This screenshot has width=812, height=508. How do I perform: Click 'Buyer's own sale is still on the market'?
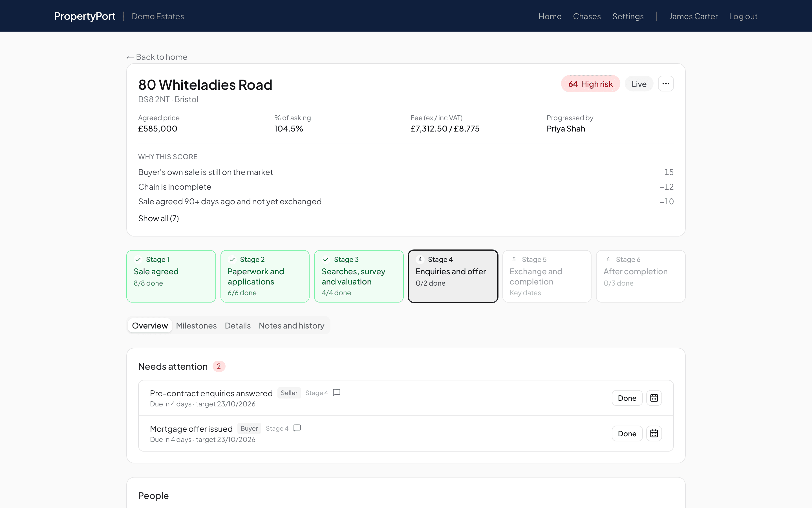click(x=205, y=172)
